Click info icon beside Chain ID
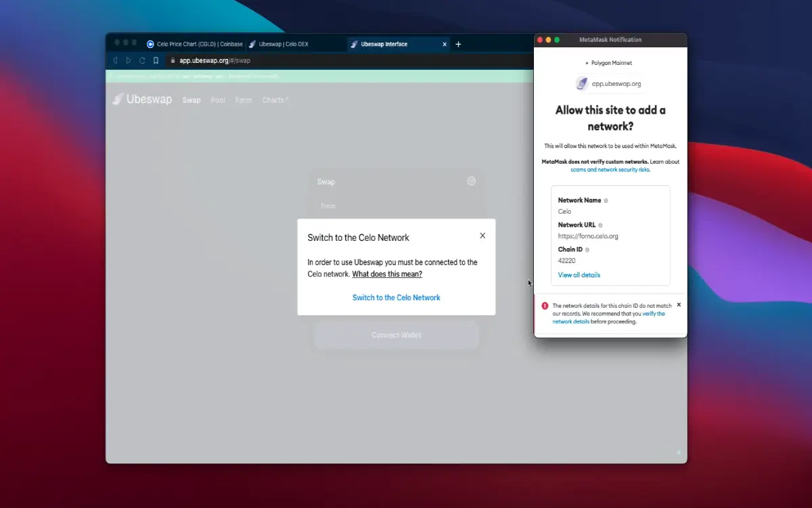The width and height of the screenshot is (812, 508). coord(587,250)
